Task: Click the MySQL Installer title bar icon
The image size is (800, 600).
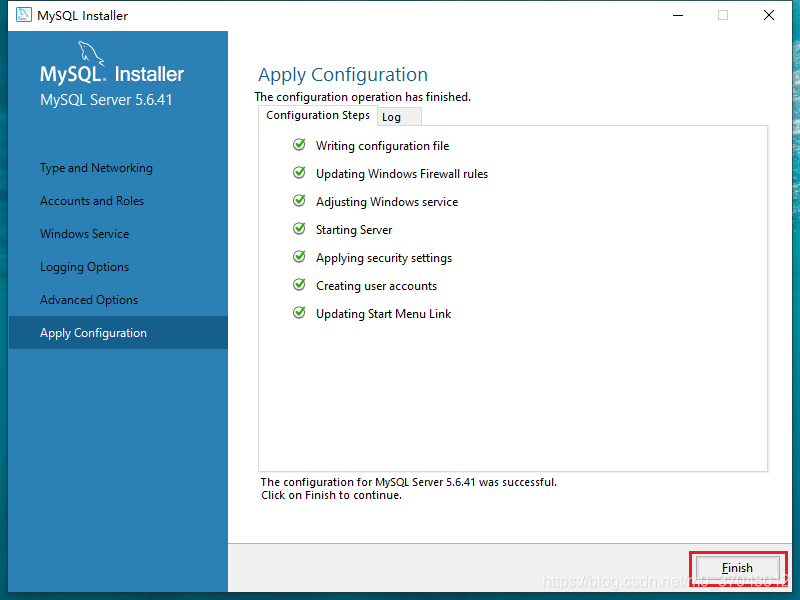Action: (x=23, y=15)
